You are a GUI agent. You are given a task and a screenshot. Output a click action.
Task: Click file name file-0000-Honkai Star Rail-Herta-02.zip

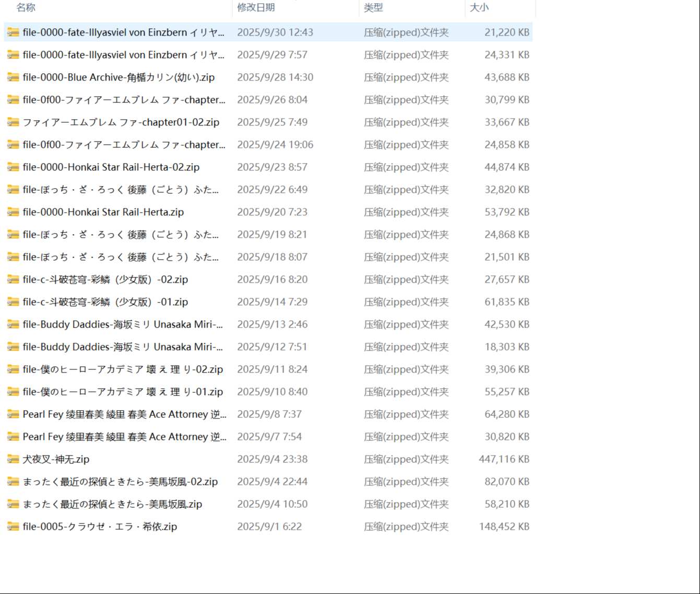[111, 167]
